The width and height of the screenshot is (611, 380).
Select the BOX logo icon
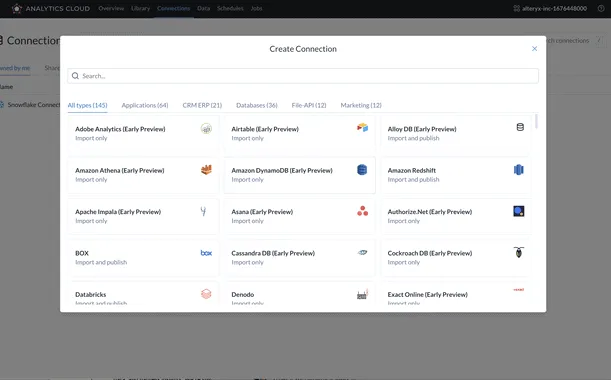206,253
